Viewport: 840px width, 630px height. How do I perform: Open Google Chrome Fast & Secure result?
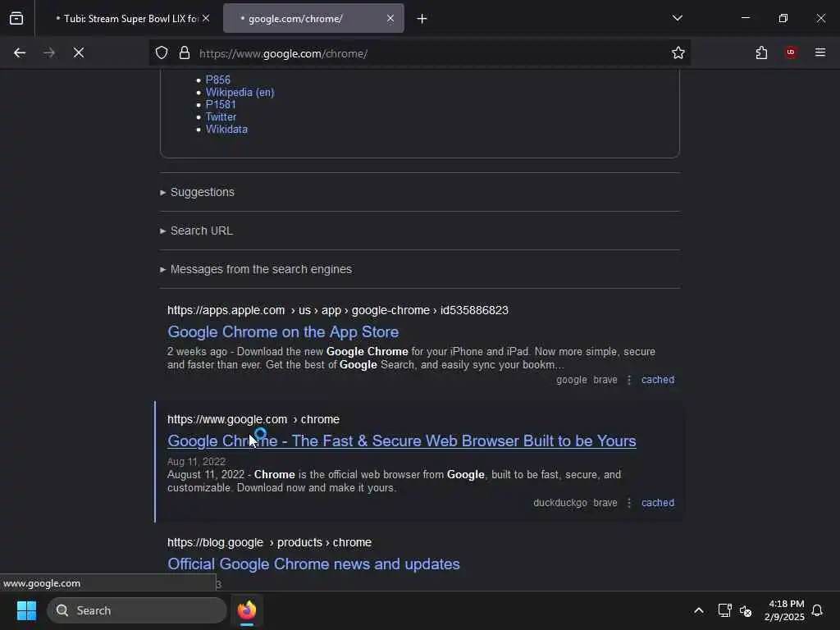[402, 441]
